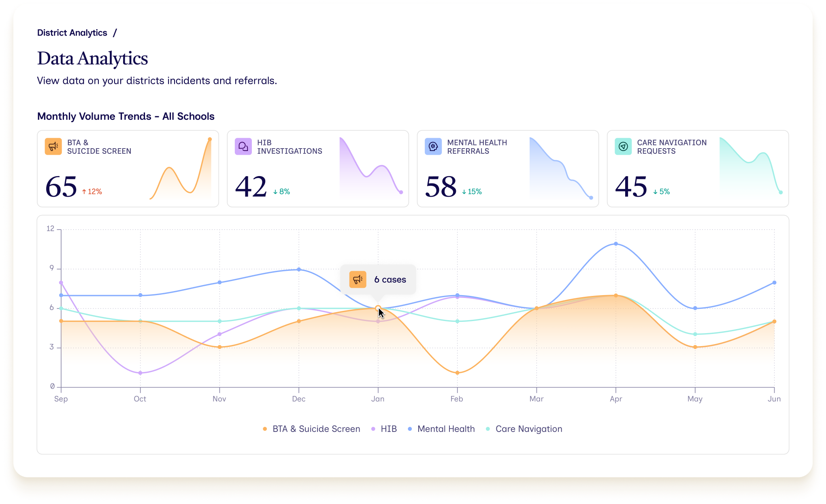The image size is (826, 504).
Task: Click the teal Care Navigation point at May
Action: point(695,334)
